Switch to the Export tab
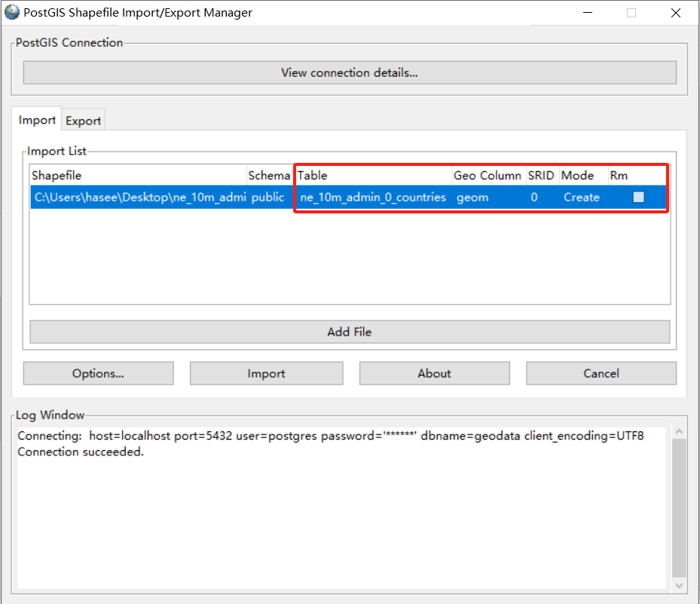 [x=83, y=121]
